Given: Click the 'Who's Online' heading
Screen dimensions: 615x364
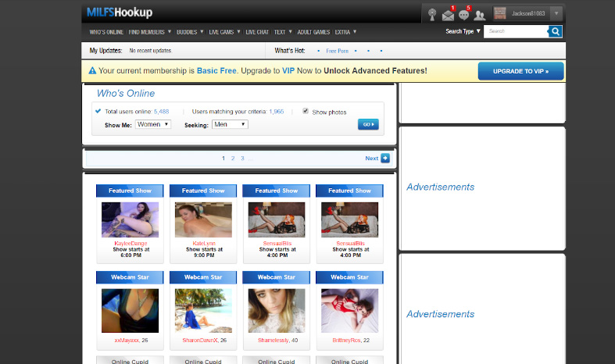Looking at the screenshot, I should click(x=126, y=94).
